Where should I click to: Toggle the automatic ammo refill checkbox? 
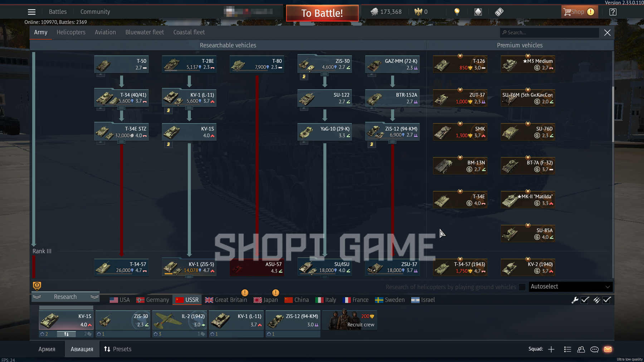607,300
